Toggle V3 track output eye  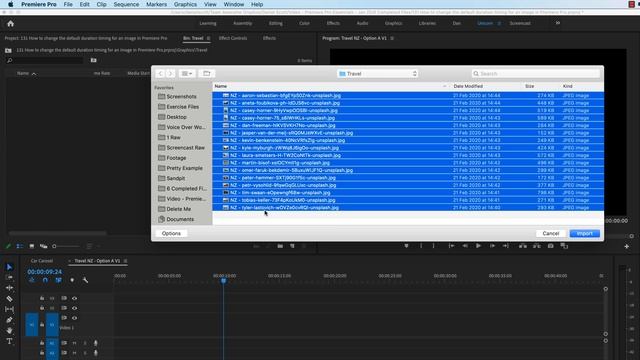click(x=74, y=298)
